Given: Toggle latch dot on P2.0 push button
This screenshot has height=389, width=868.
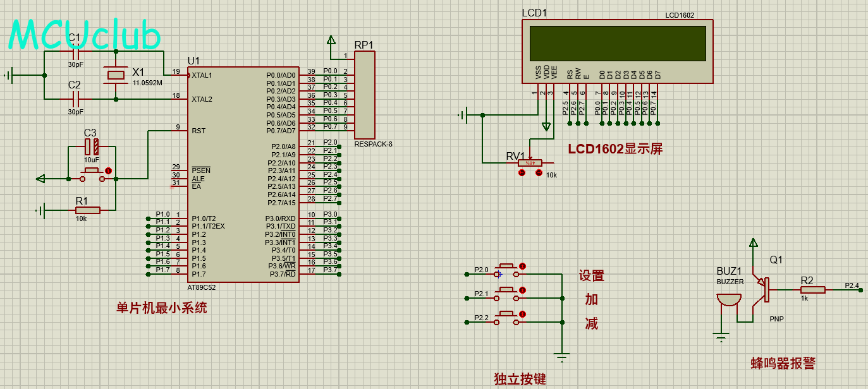Looking at the screenshot, I should coord(522,266).
